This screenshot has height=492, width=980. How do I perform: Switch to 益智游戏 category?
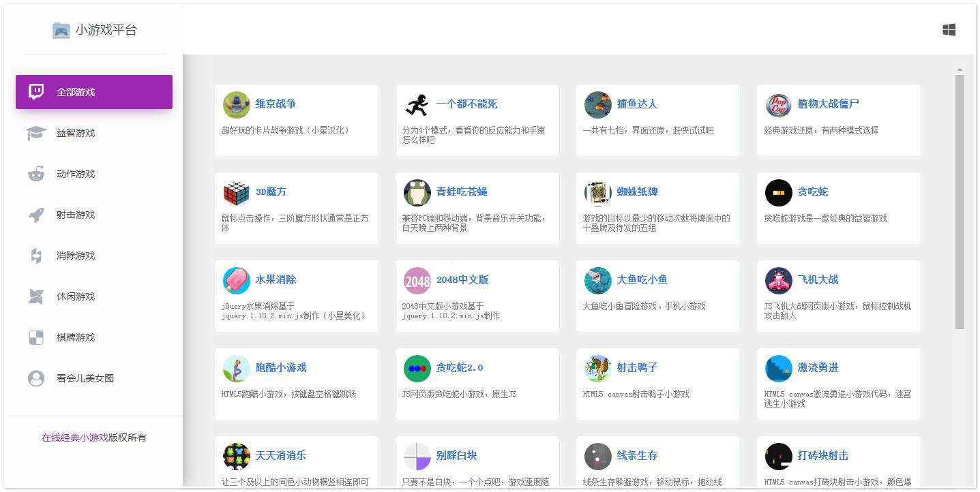pyautogui.click(x=76, y=133)
